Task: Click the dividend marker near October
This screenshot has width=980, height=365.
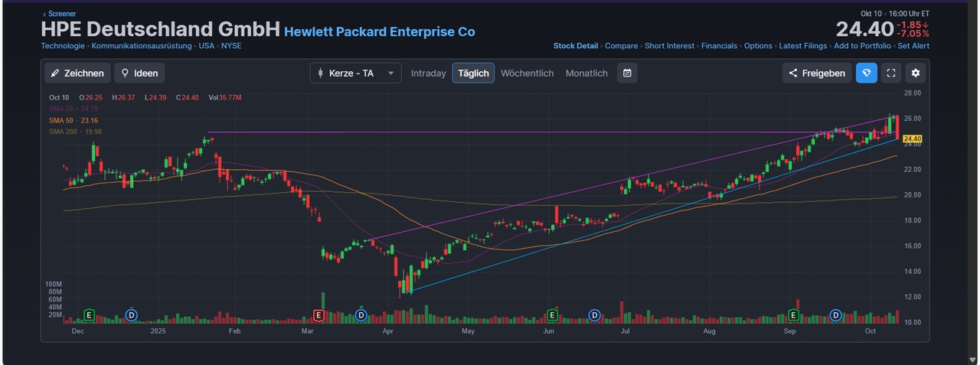Action: pyautogui.click(x=836, y=315)
